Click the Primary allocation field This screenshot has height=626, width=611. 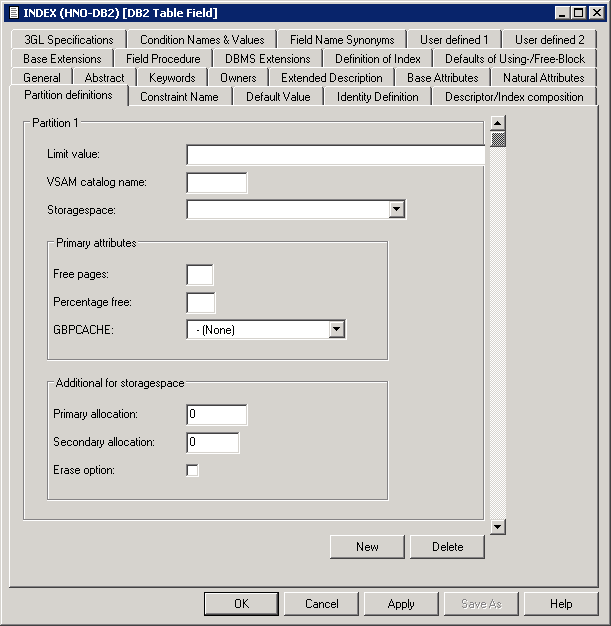point(217,414)
